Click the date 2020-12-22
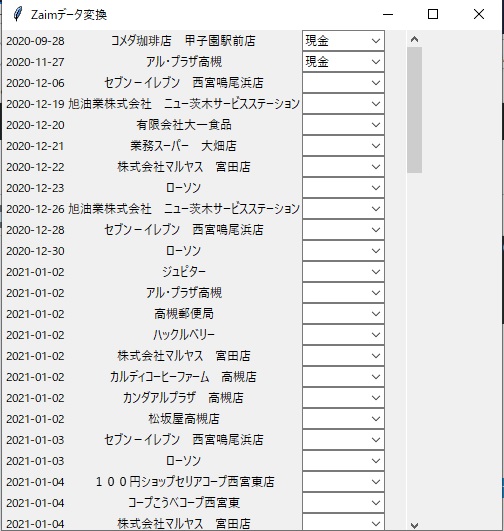This screenshot has width=504, height=531. click(35, 167)
